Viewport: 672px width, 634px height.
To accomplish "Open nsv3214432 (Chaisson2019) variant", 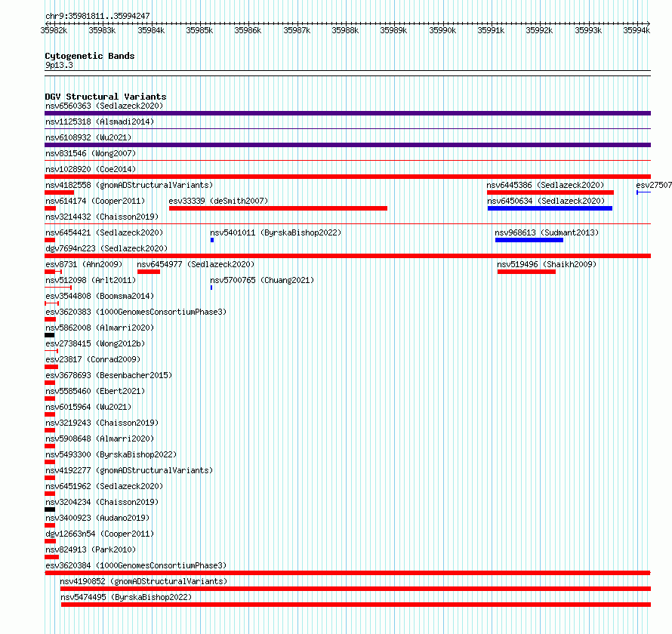I will click(x=102, y=217).
